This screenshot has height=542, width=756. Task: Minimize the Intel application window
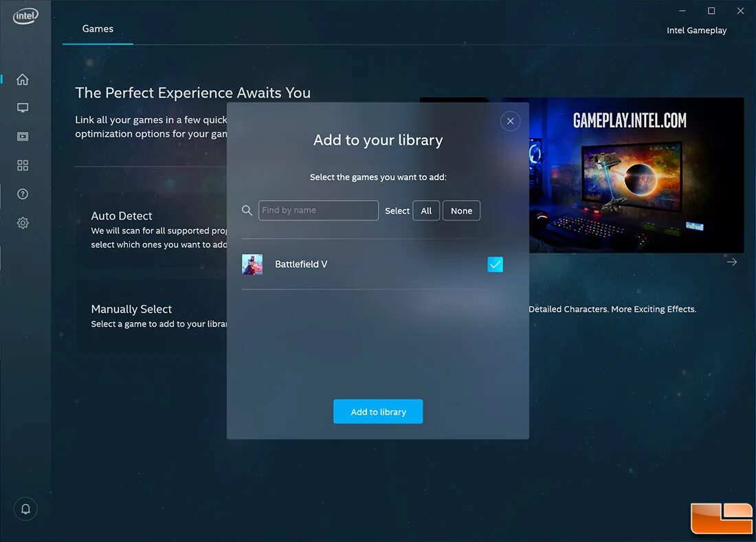pos(682,10)
